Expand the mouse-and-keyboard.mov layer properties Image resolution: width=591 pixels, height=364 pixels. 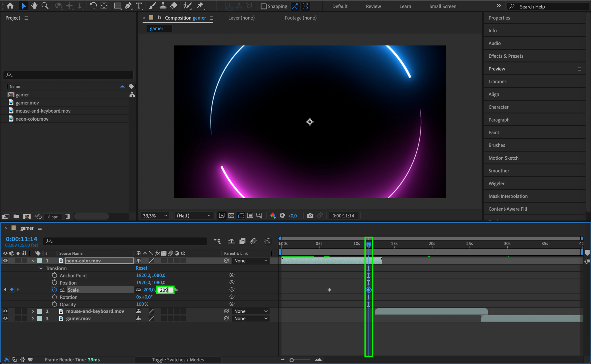tap(33, 311)
